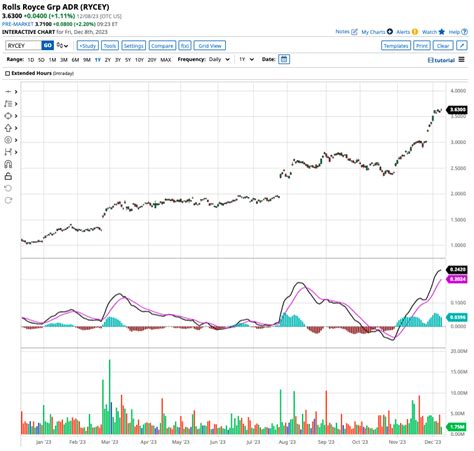Choose the circular shape drawing tool
The height and width of the screenshot is (451, 474).
8,116
